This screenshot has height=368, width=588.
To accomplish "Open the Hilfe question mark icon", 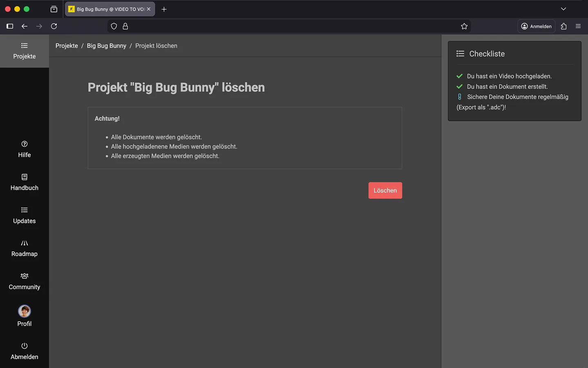I will click(x=24, y=144).
